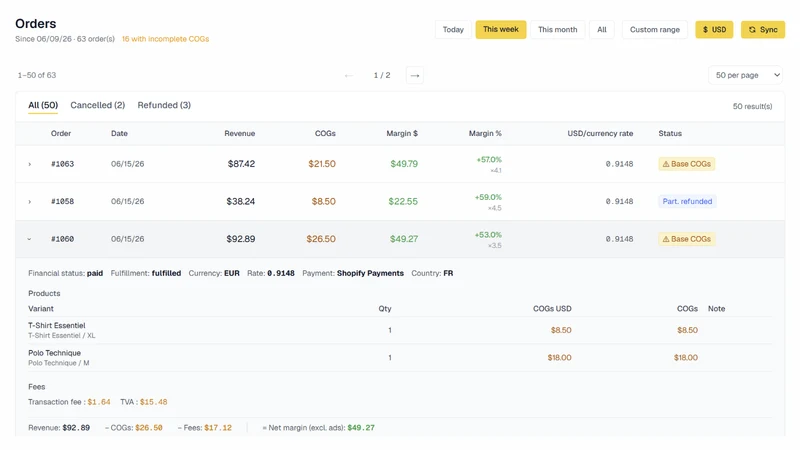Click Base COGs badge on order #1063
The width and height of the screenshot is (800, 450).
[686, 164]
